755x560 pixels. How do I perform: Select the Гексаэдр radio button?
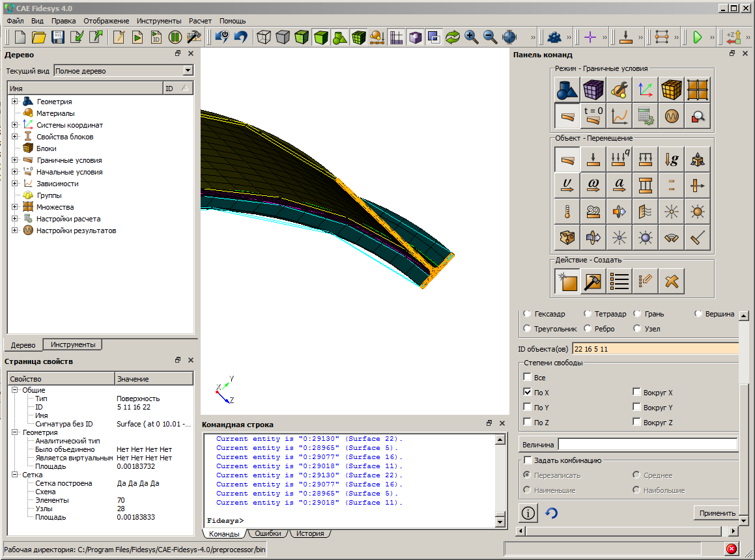[527, 313]
